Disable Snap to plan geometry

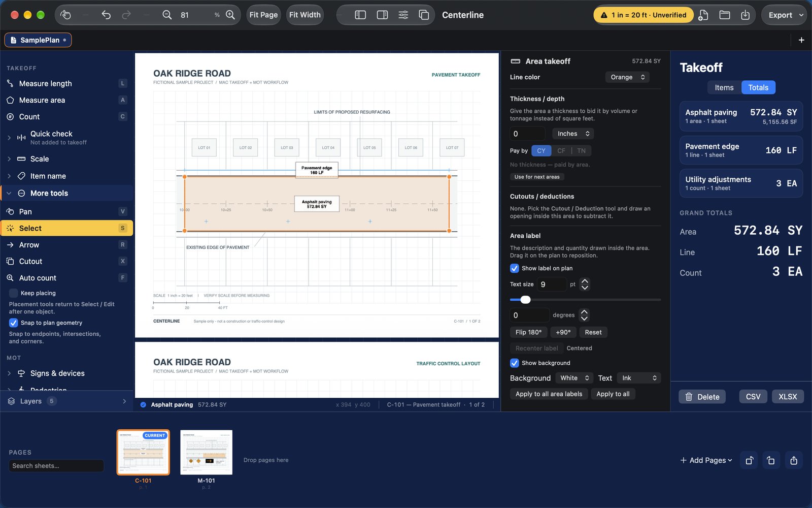[x=14, y=323]
